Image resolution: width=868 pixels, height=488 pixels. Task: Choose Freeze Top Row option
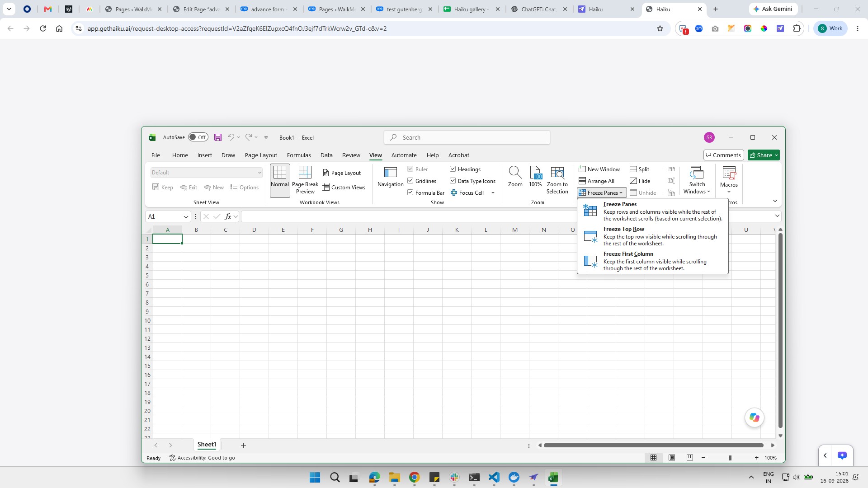(x=653, y=236)
